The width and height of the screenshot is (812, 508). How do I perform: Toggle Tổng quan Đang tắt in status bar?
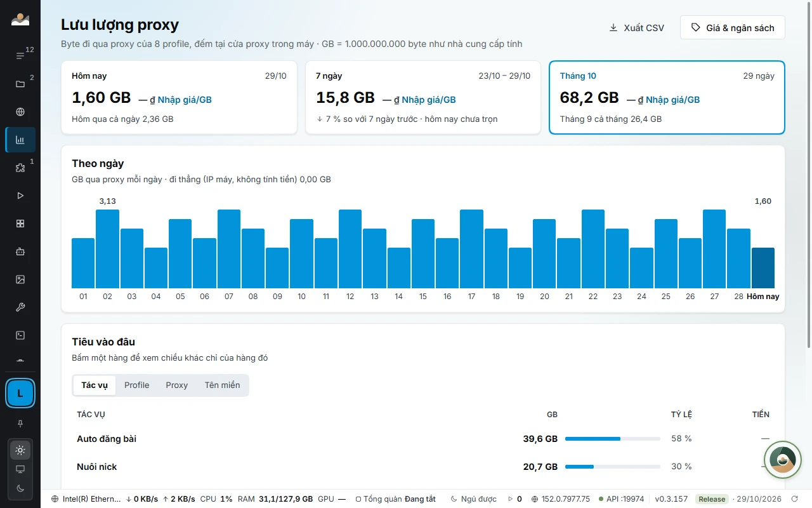[396, 499]
